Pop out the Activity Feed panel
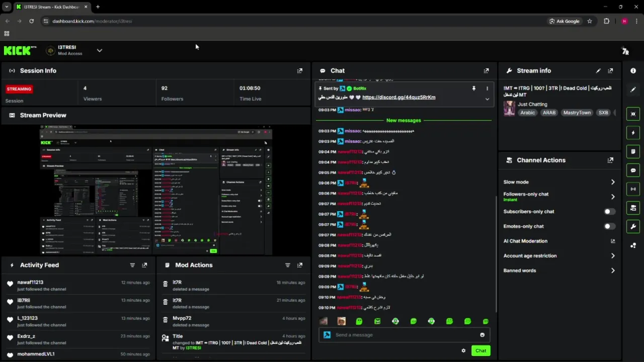The image size is (644, 362). click(144, 265)
